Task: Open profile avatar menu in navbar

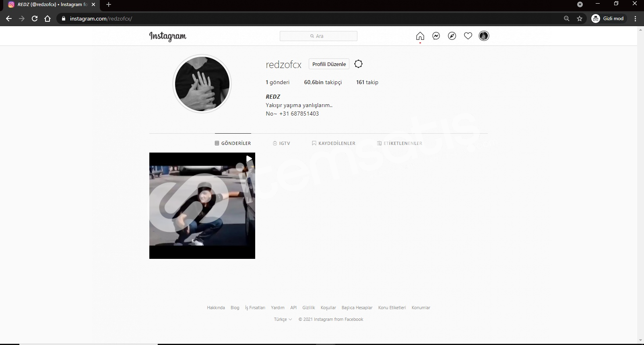Action: (x=484, y=36)
